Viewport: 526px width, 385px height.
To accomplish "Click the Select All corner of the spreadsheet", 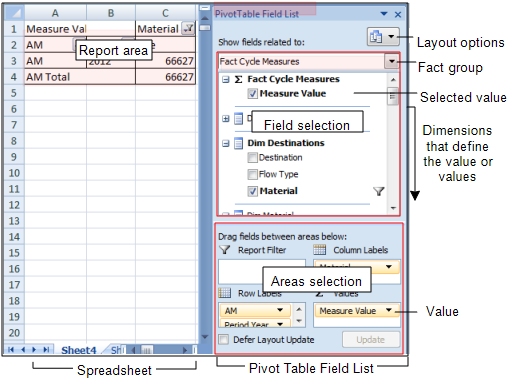I will 14,13.
